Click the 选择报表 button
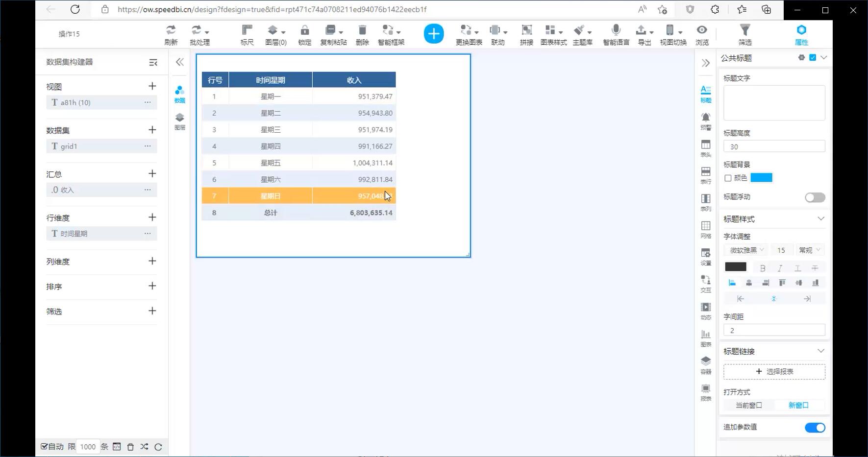Image resolution: width=868 pixels, height=457 pixels. click(774, 372)
